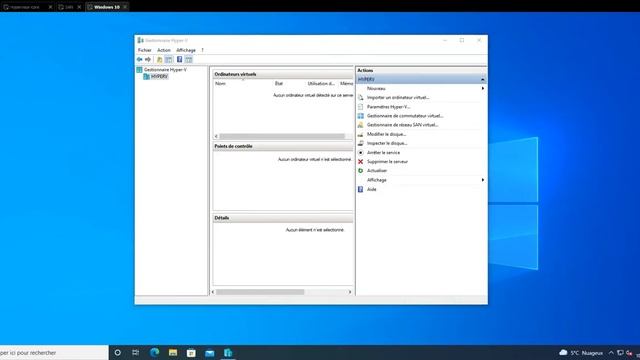
Task: Launch Microsoft Edge from taskbar
Action: click(154, 353)
